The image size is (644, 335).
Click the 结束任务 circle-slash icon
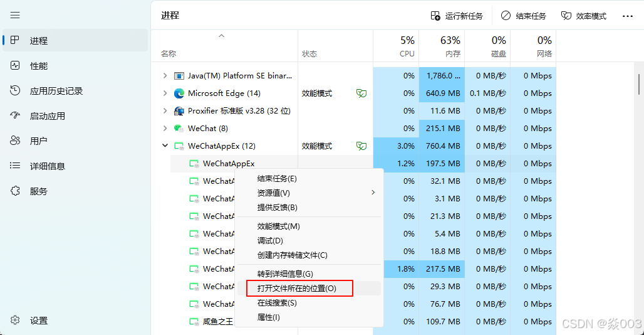506,16
